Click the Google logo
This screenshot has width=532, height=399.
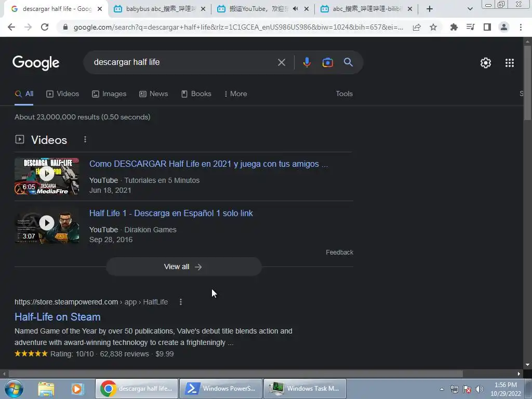click(x=36, y=63)
